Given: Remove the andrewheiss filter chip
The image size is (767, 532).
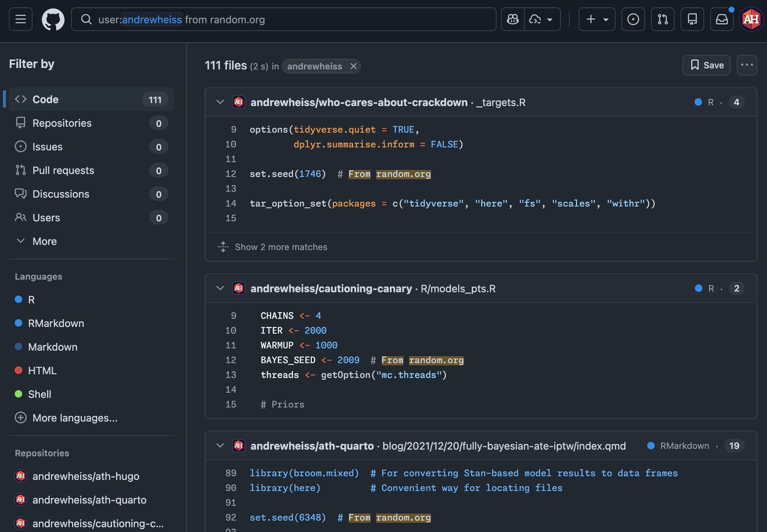Looking at the screenshot, I should pyautogui.click(x=354, y=66).
